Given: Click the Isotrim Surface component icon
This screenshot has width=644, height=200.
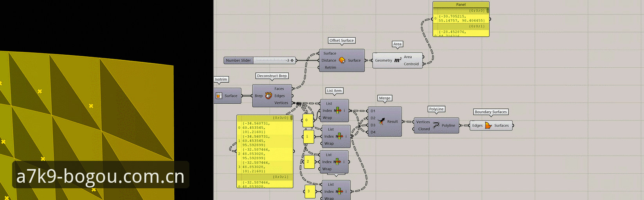Looking at the screenshot, I should point(219,95).
